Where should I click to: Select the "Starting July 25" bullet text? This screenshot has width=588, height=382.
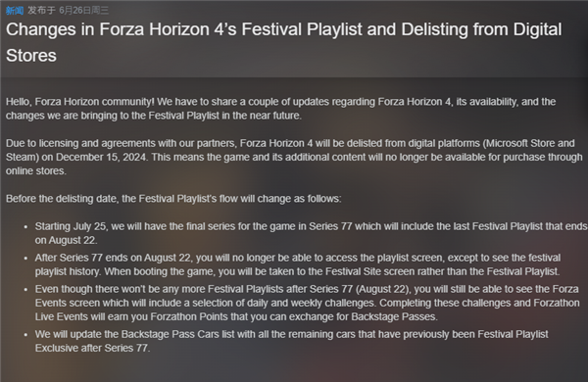[x=312, y=233]
